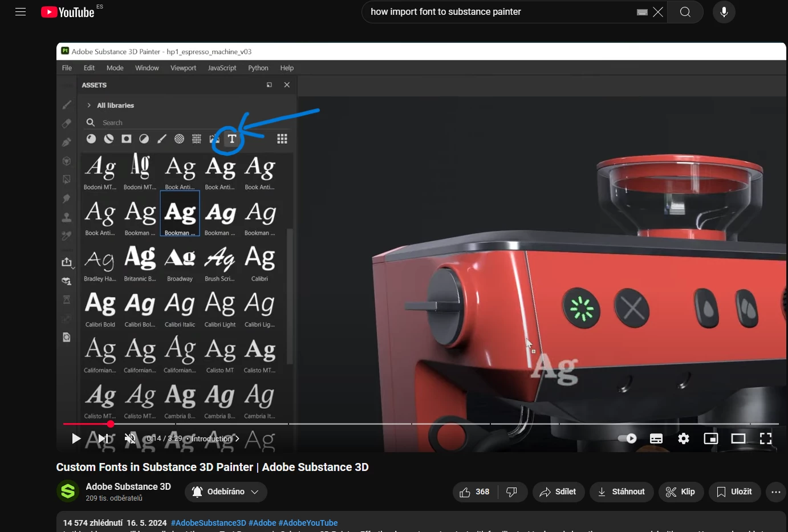This screenshot has width=788, height=532.
Task: Filter assets by Smart masks icon
Action: [x=127, y=139]
